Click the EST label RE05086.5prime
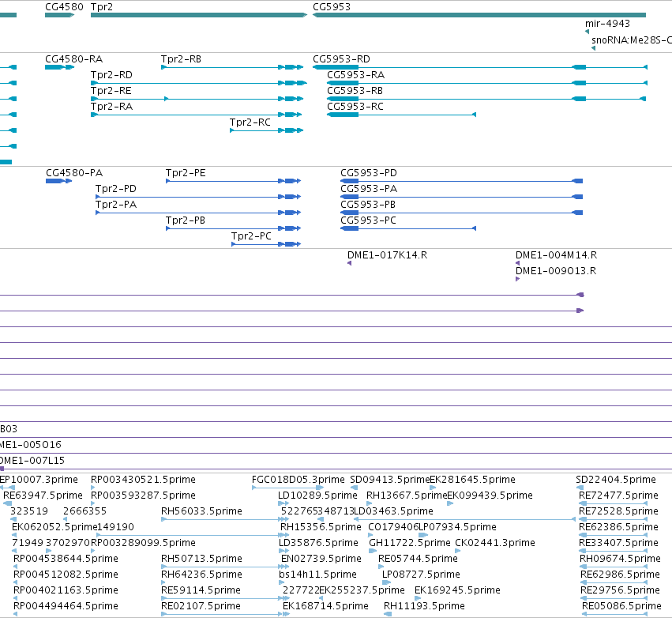 [621, 606]
